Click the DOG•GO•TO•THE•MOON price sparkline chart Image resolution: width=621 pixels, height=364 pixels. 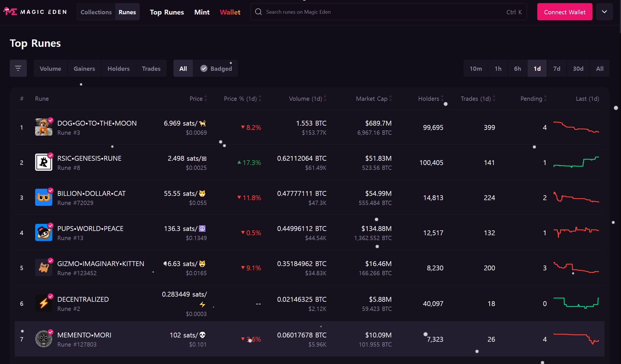[x=576, y=127]
